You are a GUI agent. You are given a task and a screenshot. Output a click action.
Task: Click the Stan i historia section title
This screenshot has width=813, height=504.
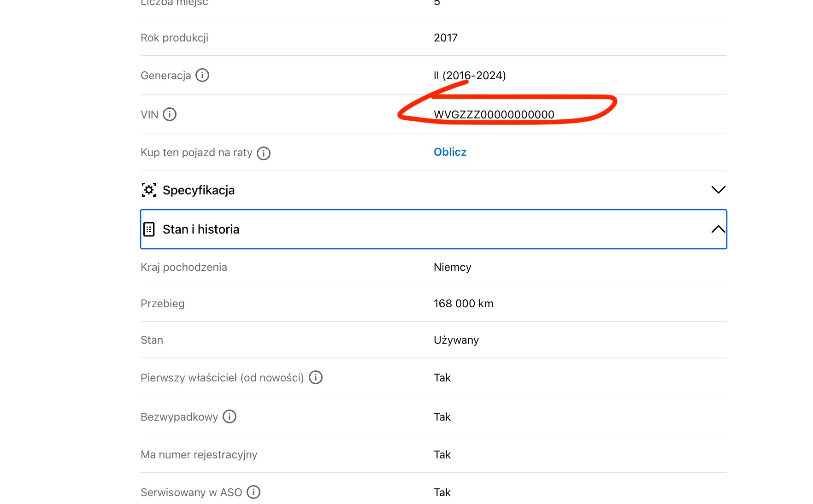click(x=201, y=229)
